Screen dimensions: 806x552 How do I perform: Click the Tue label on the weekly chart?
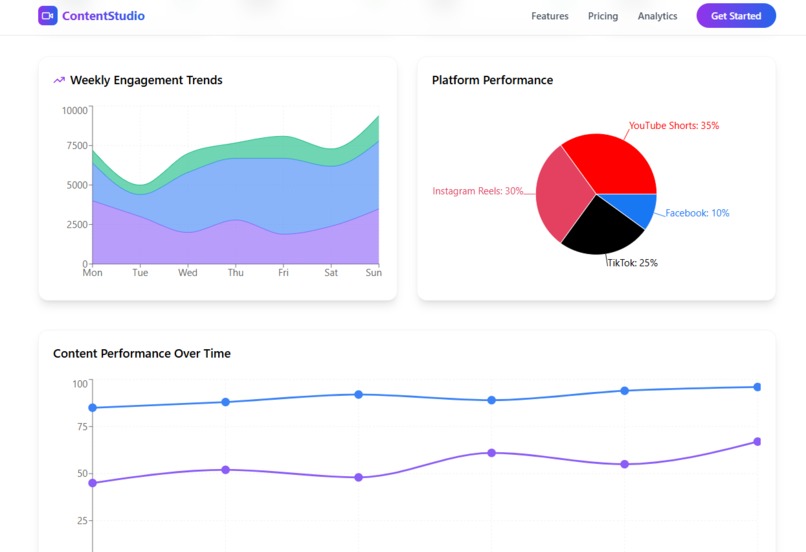point(140,272)
